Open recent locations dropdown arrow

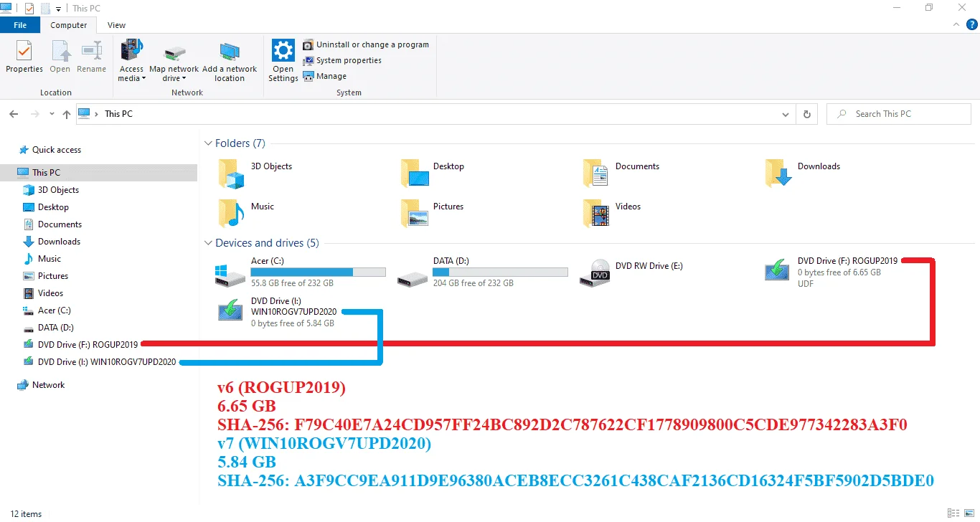(52, 114)
